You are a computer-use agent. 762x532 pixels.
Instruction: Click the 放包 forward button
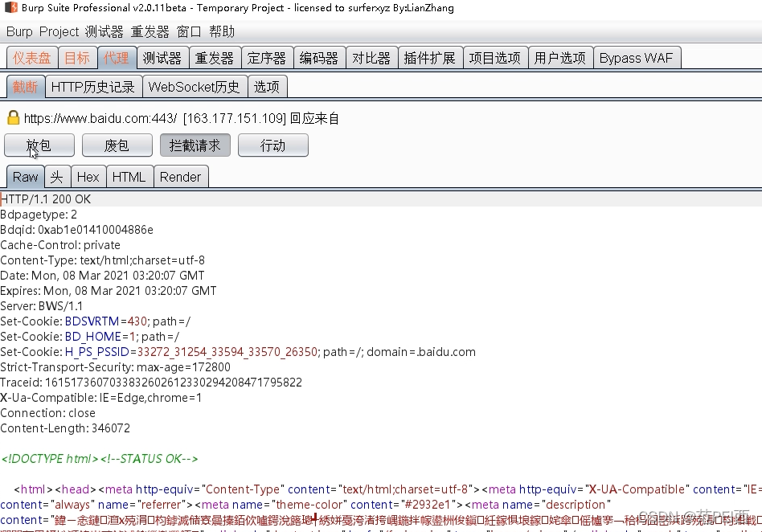click(39, 145)
